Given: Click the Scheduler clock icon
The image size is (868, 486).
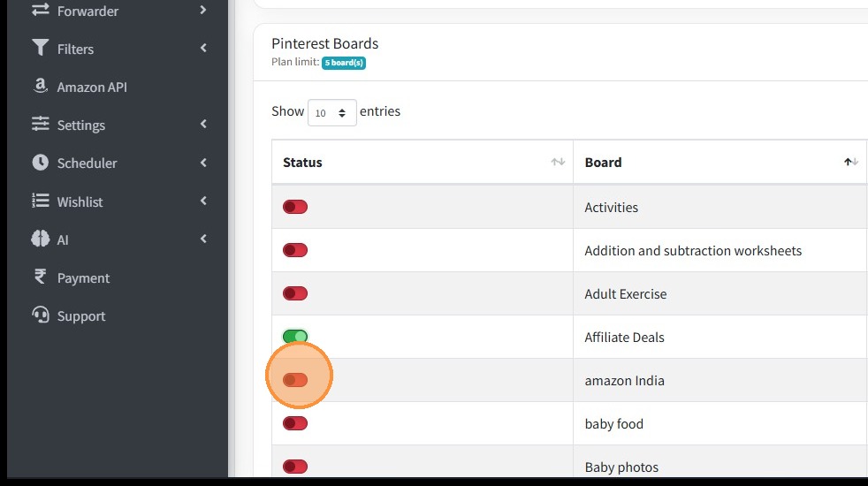Looking at the screenshot, I should pos(40,163).
